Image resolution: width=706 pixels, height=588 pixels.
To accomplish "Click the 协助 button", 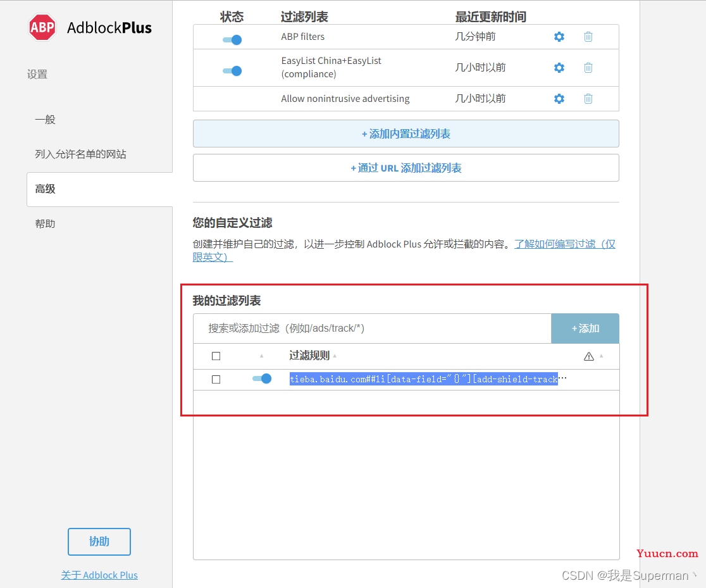I will click(x=99, y=542).
